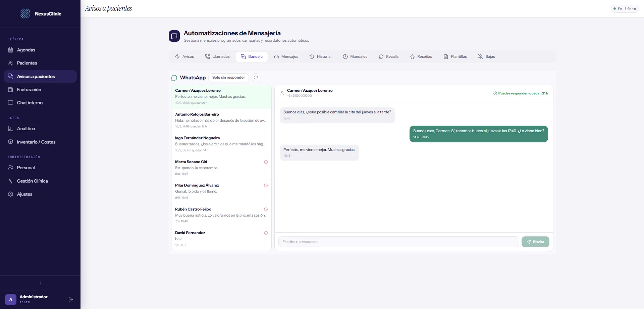Open Antonio Refojos Barreiro conversation
The height and width of the screenshot is (309, 644).
[x=221, y=120]
